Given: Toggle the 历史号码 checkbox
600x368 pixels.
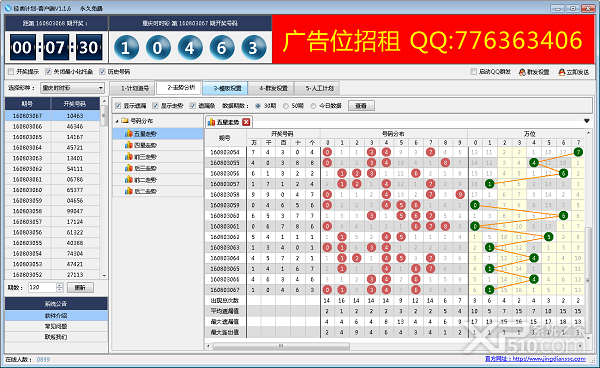Looking at the screenshot, I should (102, 72).
